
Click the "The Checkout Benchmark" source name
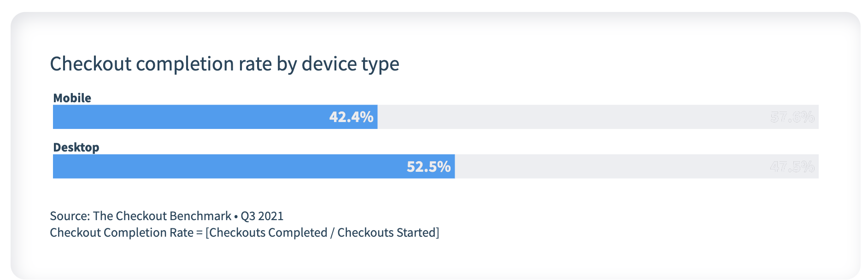coord(162,216)
